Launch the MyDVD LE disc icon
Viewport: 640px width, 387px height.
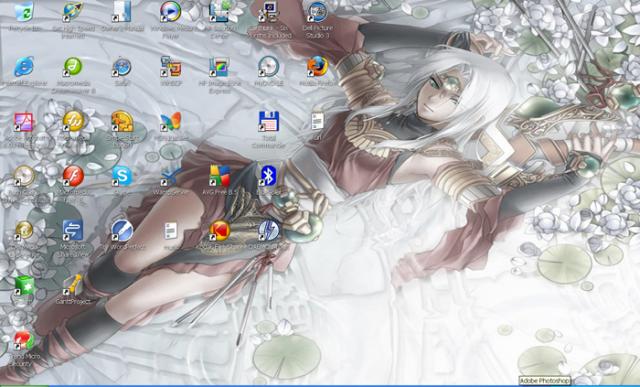(x=269, y=67)
